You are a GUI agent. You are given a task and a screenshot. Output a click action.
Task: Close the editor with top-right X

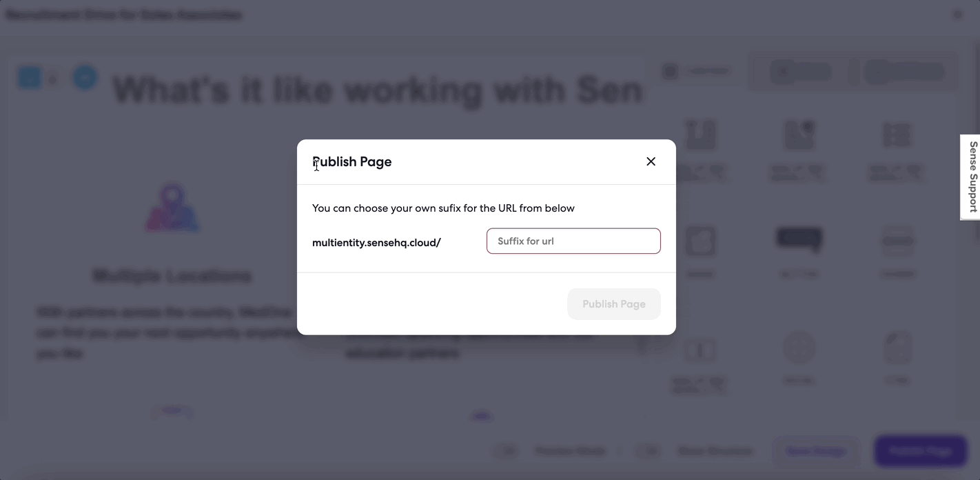pyautogui.click(x=957, y=14)
